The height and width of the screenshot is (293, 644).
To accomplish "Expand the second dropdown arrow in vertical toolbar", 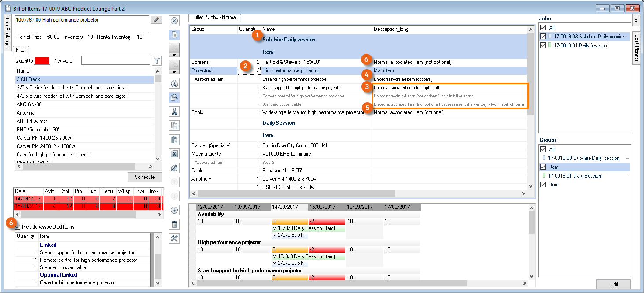I will 174,72.
